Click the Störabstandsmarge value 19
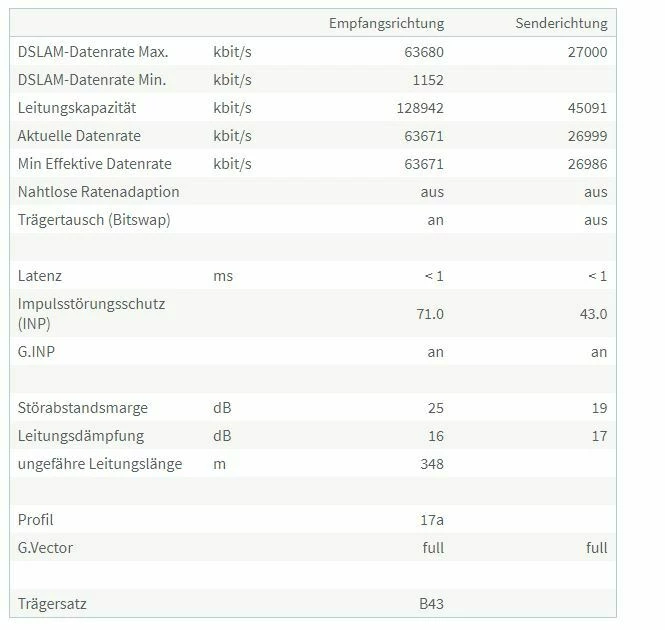The width and height of the screenshot is (665, 630). (599, 408)
